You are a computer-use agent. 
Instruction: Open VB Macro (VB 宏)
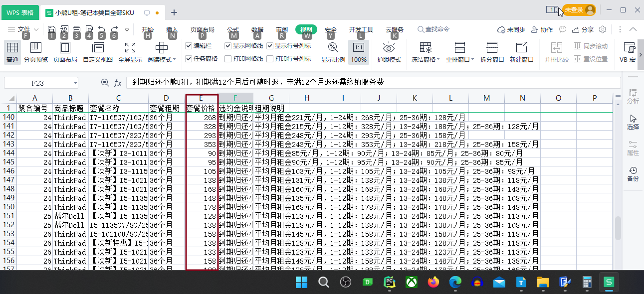627,53
